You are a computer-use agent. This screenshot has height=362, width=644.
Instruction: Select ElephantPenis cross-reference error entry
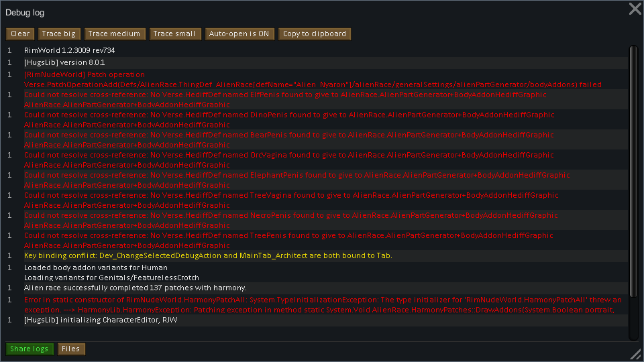316,180
